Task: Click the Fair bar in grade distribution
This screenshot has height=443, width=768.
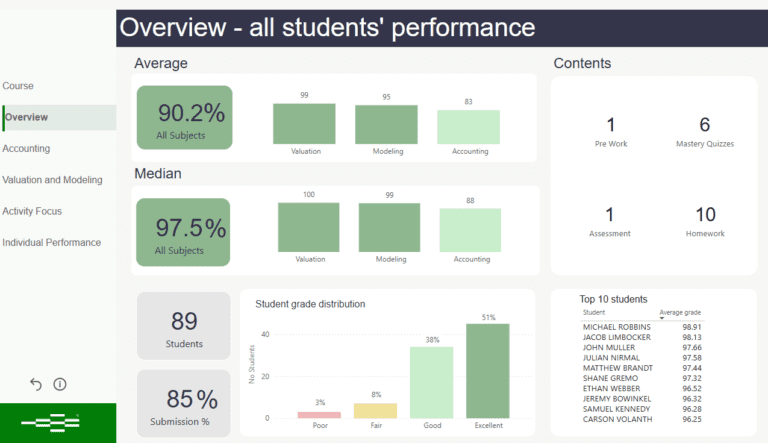Action: 376,410
